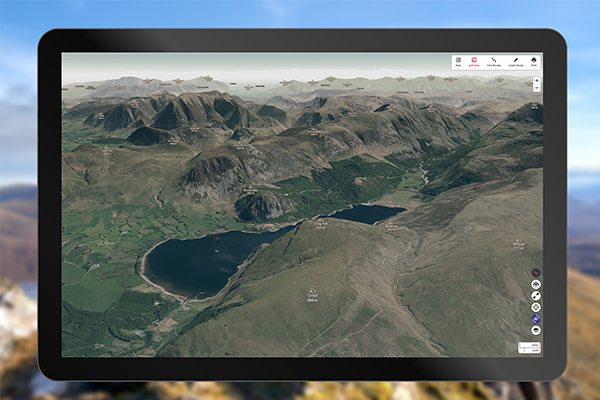600x400 pixels.
Task: Click the sandy beach at the lake's left shore
Action: tap(147, 272)
